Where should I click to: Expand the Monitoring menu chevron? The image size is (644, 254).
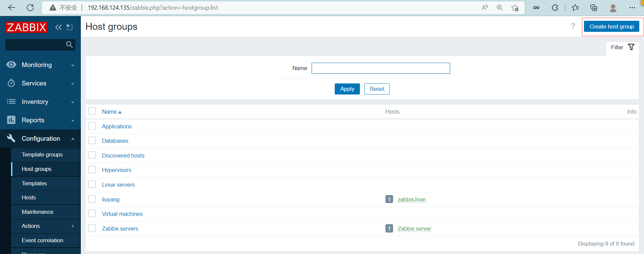click(73, 65)
